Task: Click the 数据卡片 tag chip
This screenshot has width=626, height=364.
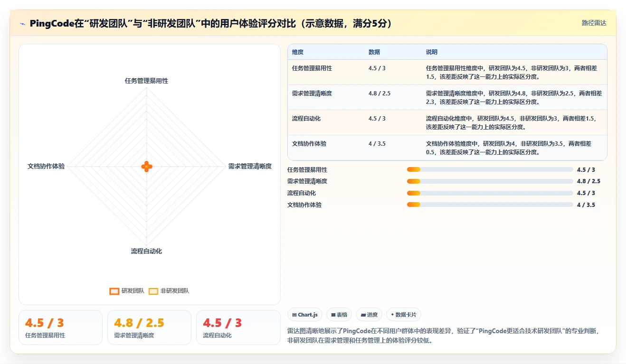Action: (x=404, y=315)
